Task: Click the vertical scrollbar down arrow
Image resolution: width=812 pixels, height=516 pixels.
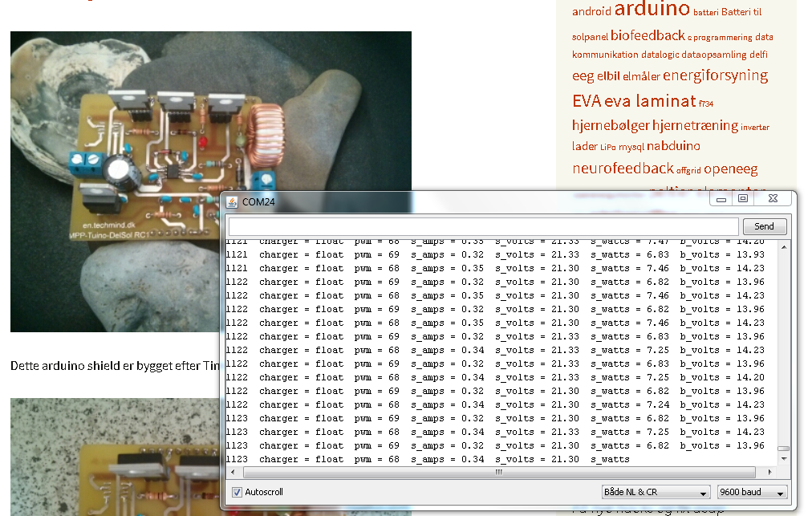Action: point(784,458)
